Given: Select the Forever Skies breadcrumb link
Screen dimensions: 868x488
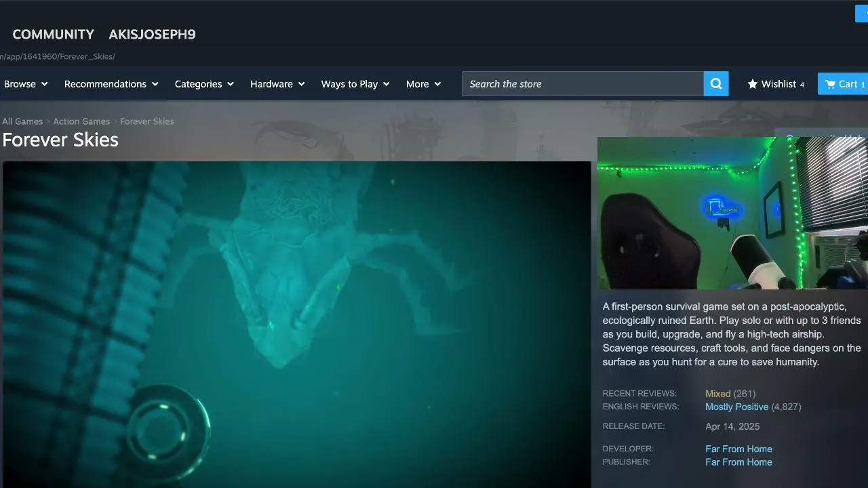Looking at the screenshot, I should pos(147,121).
